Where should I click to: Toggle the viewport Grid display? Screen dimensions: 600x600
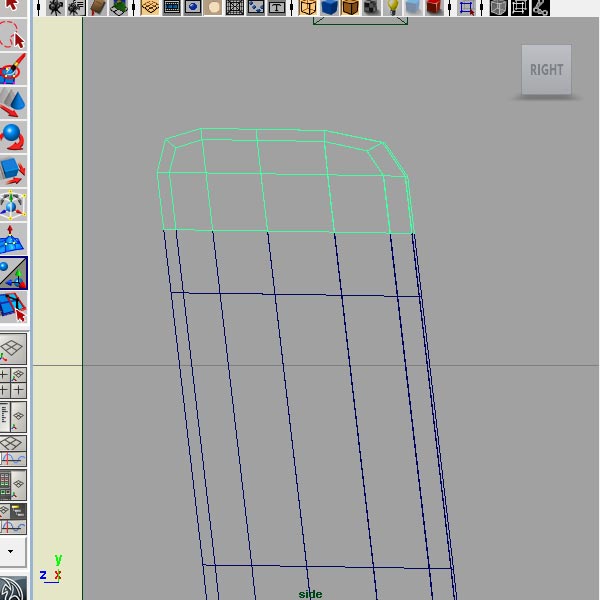coord(150,8)
